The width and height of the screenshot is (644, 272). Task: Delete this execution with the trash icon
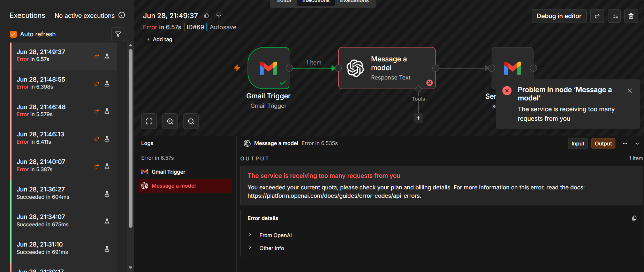pyautogui.click(x=631, y=16)
